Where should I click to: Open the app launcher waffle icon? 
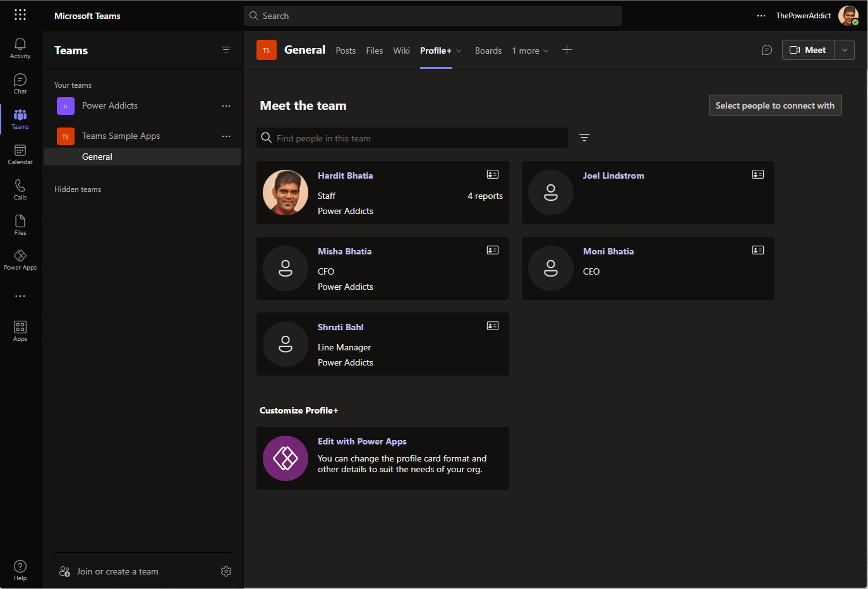point(20,15)
